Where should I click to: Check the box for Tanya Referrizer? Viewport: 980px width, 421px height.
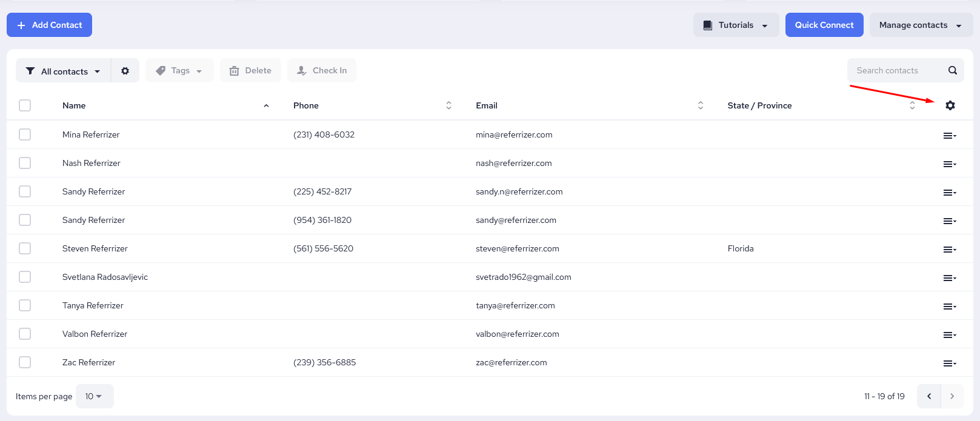coord(25,305)
